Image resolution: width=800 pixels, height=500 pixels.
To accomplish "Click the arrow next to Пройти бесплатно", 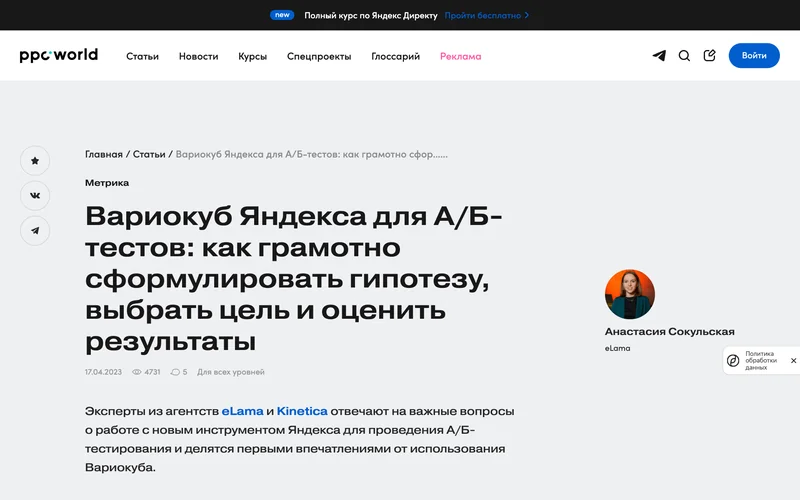I will pos(527,15).
